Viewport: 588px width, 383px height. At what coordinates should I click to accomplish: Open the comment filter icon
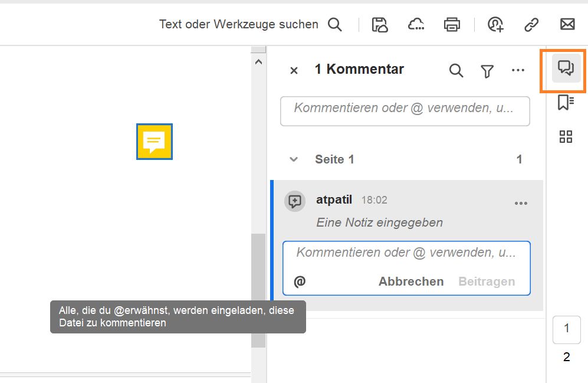(487, 70)
